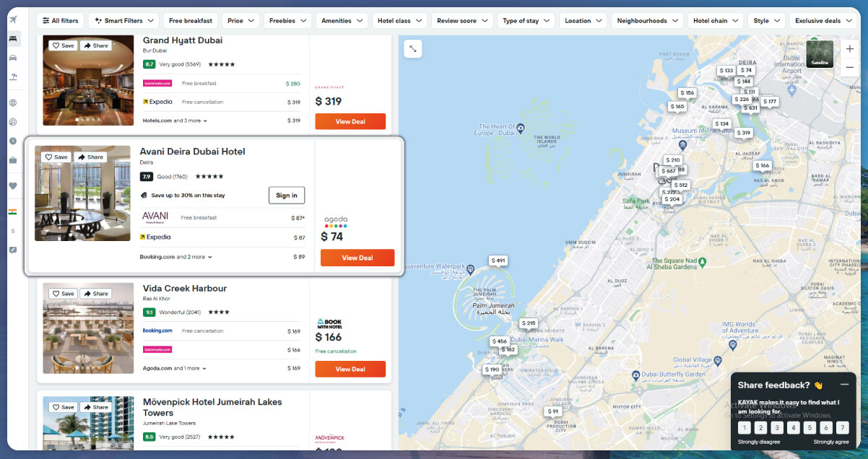Rate feedback 1 Strongly disagree
The width and height of the screenshot is (868, 459).
click(x=745, y=427)
